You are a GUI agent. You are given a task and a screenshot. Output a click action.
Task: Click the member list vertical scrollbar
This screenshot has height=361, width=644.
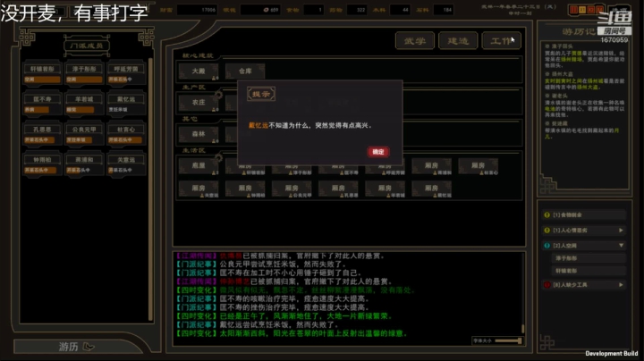[150, 189]
